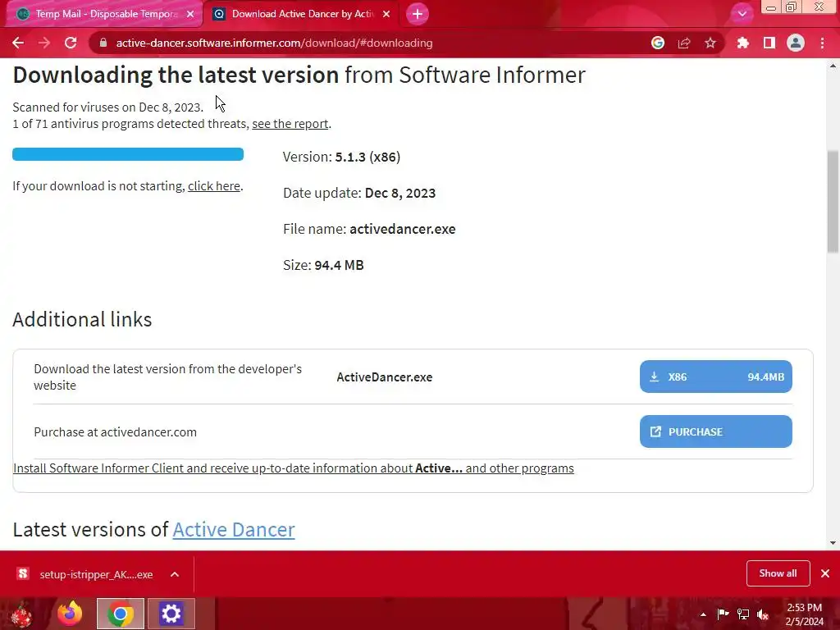Screen dimensions: 840x630
Task: Open the network tray icon
Action: (x=743, y=614)
